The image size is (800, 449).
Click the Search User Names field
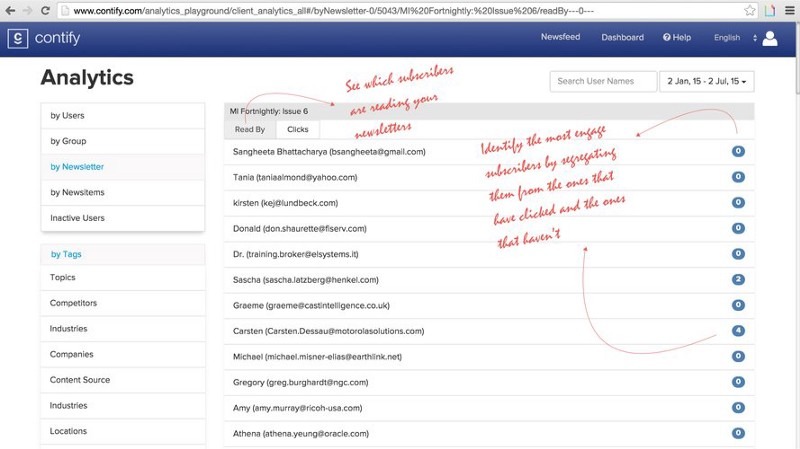(x=603, y=81)
